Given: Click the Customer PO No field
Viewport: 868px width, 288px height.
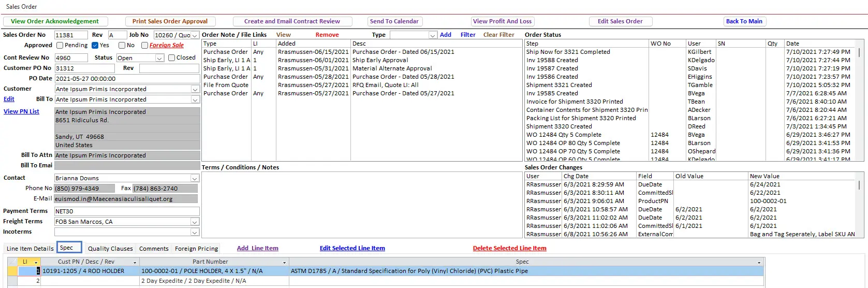Looking at the screenshot, I should 84,68.
